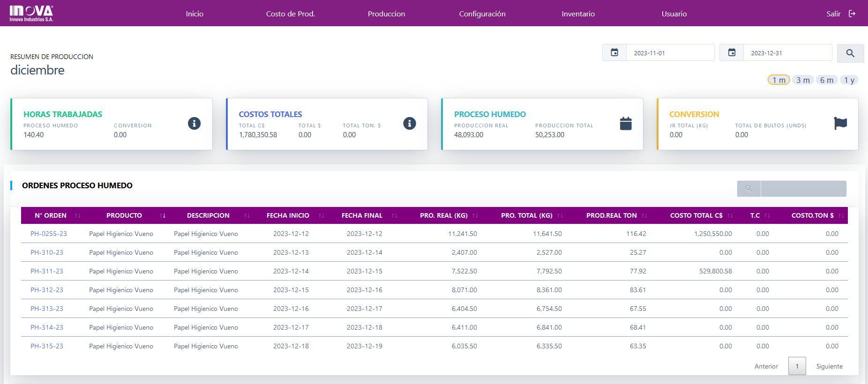Open the end date calendar icon
The height and width of the screenshot is (384, 868).
coord(731,53)
